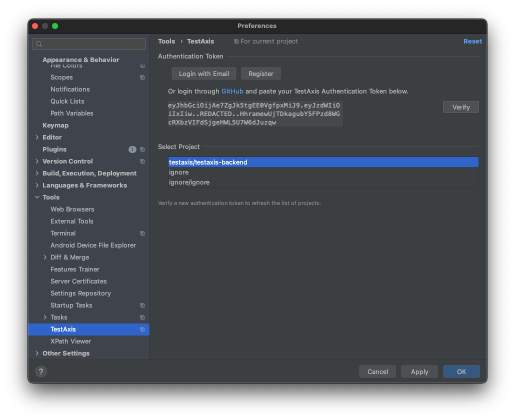The image size is (515, 420).
Task: Click the For current project icon
Action: point(236,41)
